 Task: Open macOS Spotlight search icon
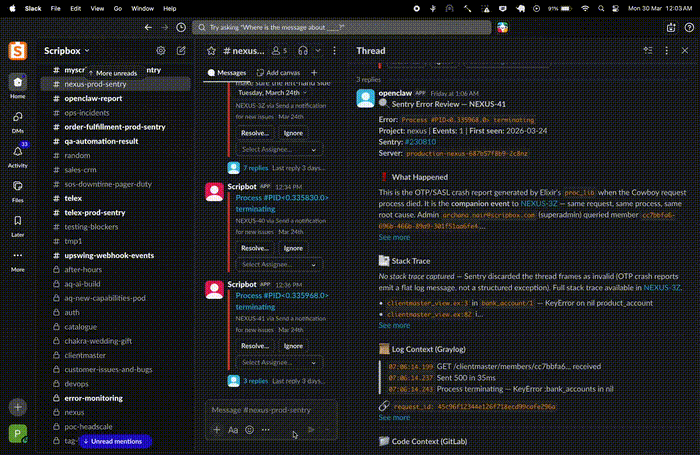coord(601,8)
